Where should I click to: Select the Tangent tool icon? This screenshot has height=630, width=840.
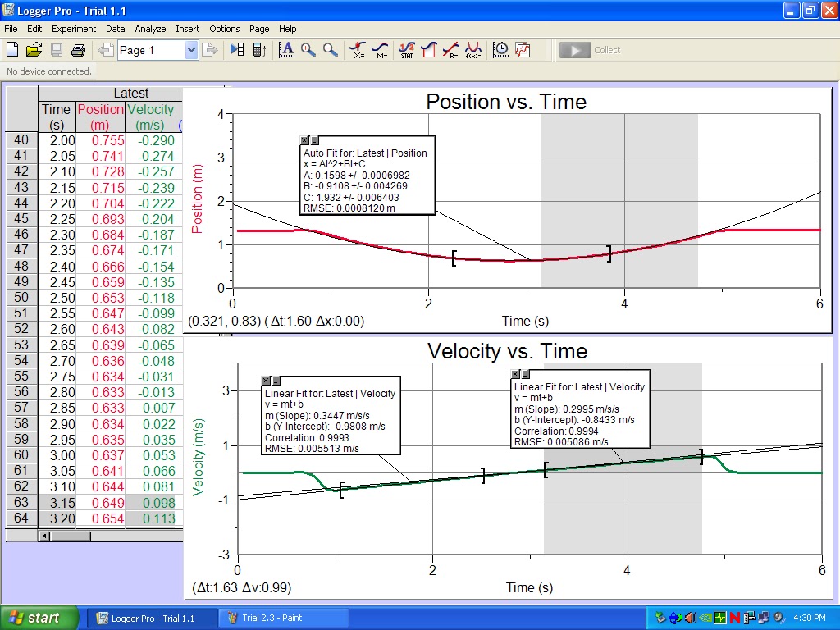(381, 48)
